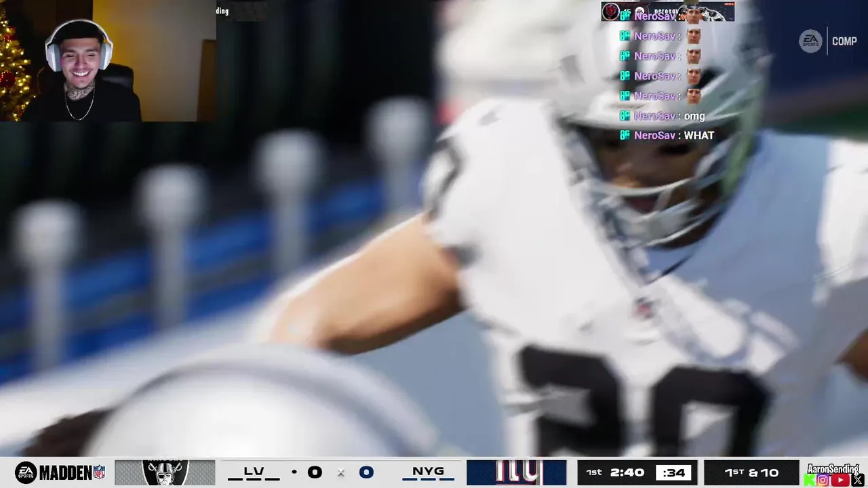Image resolution: width=868 pixels, height=488 pixels.
Task: Click the '1st & 10' down and distance
Action: 751,472
